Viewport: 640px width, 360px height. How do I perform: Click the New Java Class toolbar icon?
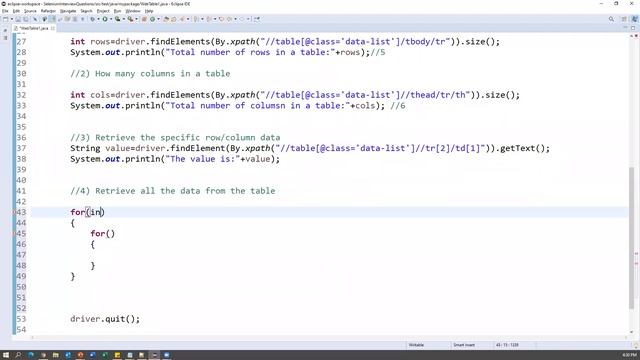pos(152,19)
